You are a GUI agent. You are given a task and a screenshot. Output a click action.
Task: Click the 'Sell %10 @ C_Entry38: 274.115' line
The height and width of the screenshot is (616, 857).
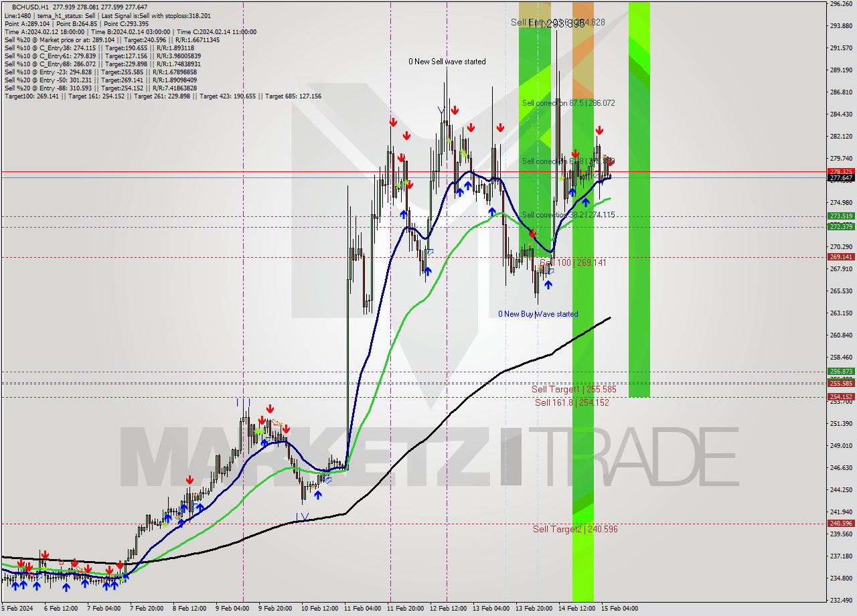[x=99, y=48]
